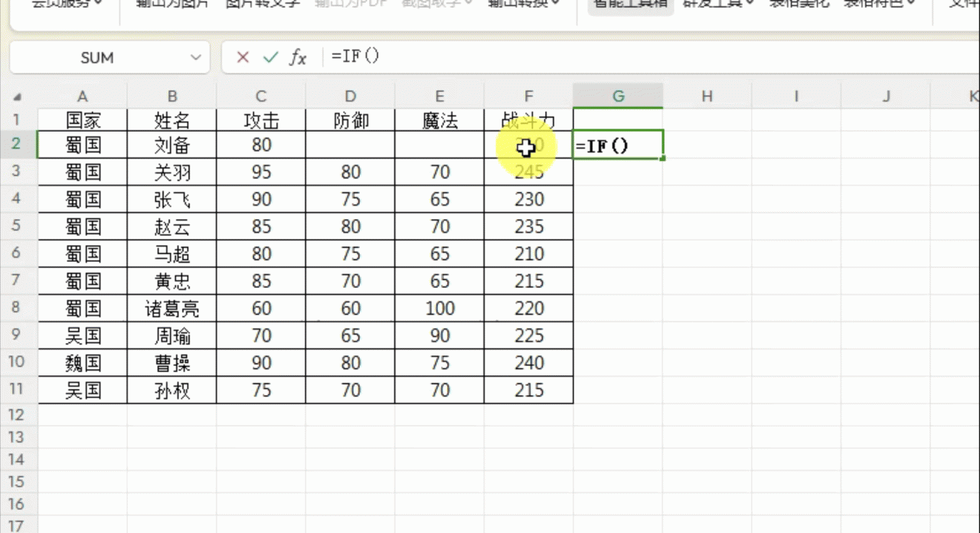The height and width of the screenshot is (533, 980).
Task: Select row 11 header
Action: [18, 390]
